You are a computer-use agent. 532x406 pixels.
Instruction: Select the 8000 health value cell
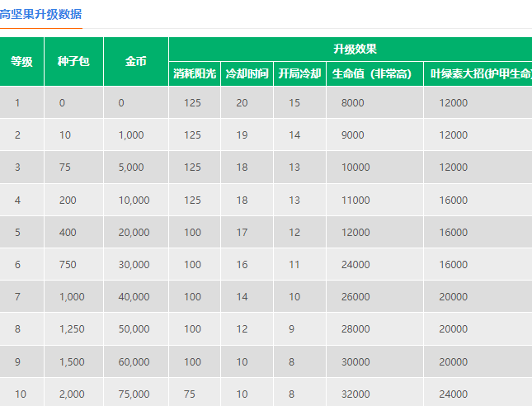point(375,102)
